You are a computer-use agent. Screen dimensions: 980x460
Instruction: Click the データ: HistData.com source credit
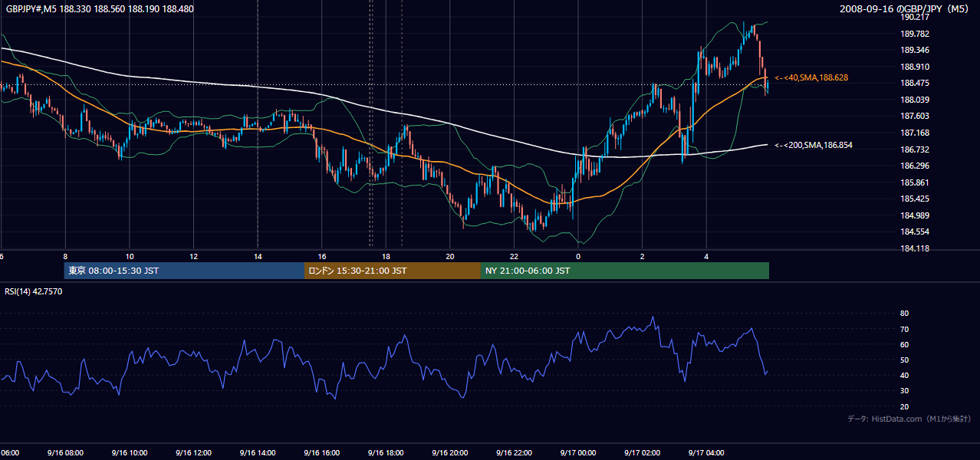click(x=909, y=419)
